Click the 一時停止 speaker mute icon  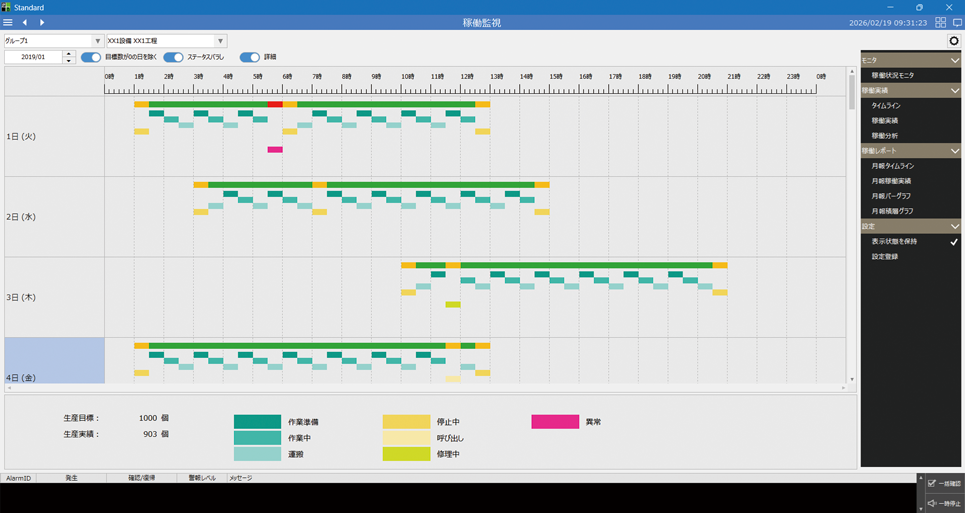pyautogui.click(x=932, y=503)
